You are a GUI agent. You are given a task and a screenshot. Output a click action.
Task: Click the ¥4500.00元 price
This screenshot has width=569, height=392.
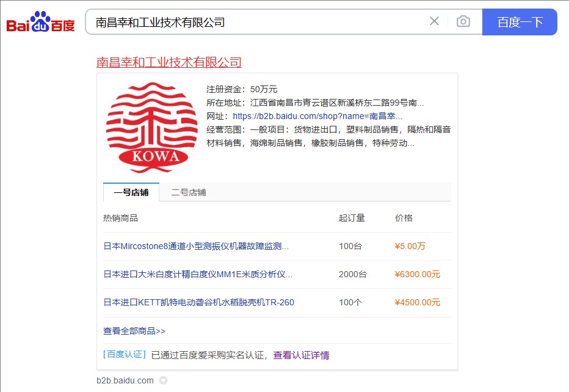[417, 303]
